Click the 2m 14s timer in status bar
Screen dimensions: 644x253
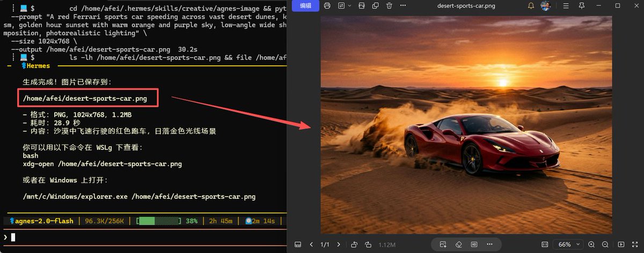point(260,221)
